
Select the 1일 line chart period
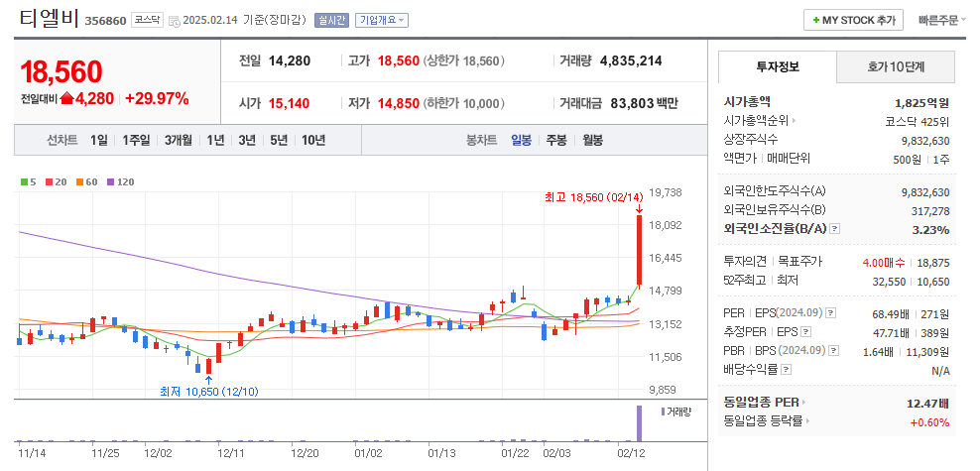pos(99,140)
